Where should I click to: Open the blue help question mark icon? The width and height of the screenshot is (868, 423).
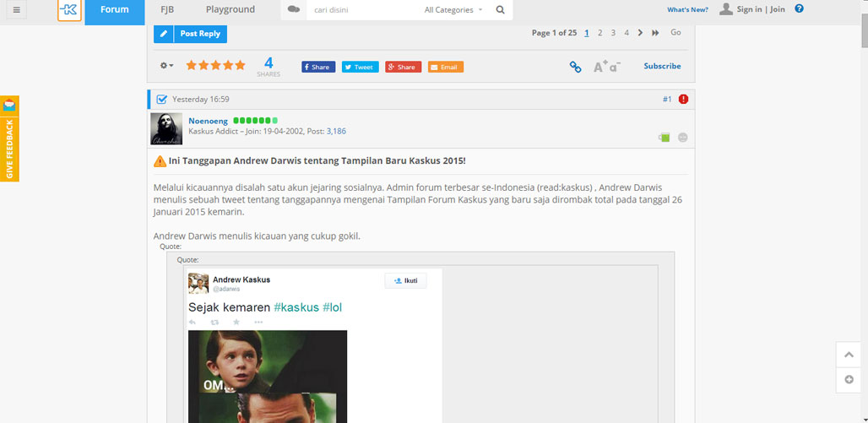pos(799,8)
